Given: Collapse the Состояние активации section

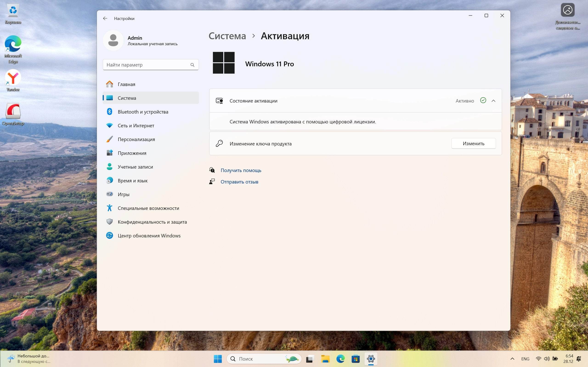Looking at the screenshot, I should [x=493, y=101].
